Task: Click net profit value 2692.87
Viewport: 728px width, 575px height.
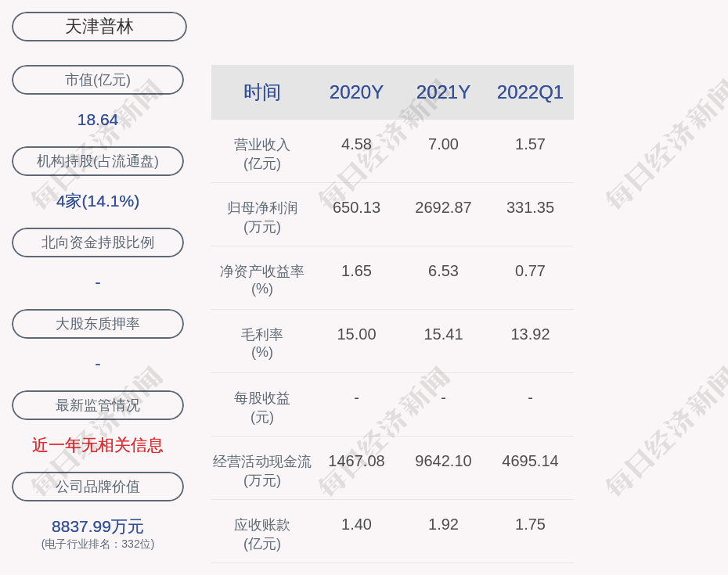Action: pyautogui.click(x=443, y=207)
